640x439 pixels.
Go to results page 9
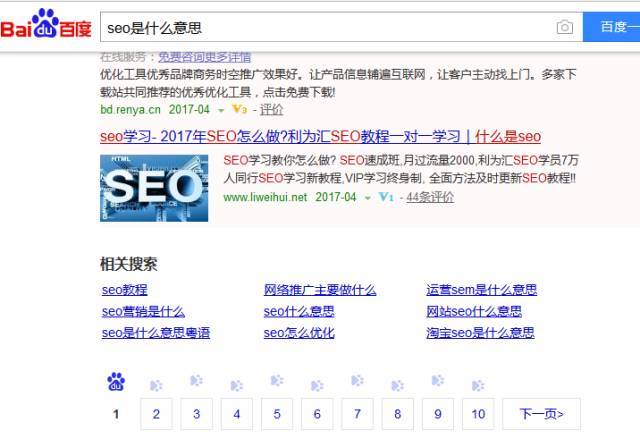coord(438,414)
